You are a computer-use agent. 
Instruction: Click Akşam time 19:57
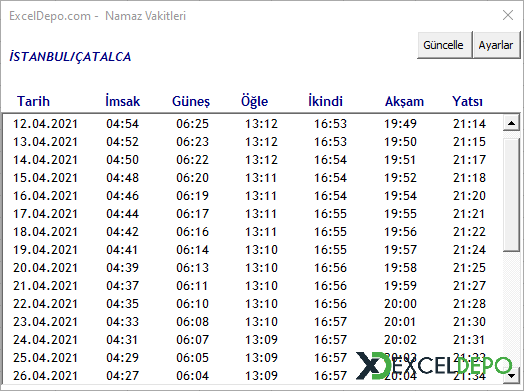coord(400,250)
